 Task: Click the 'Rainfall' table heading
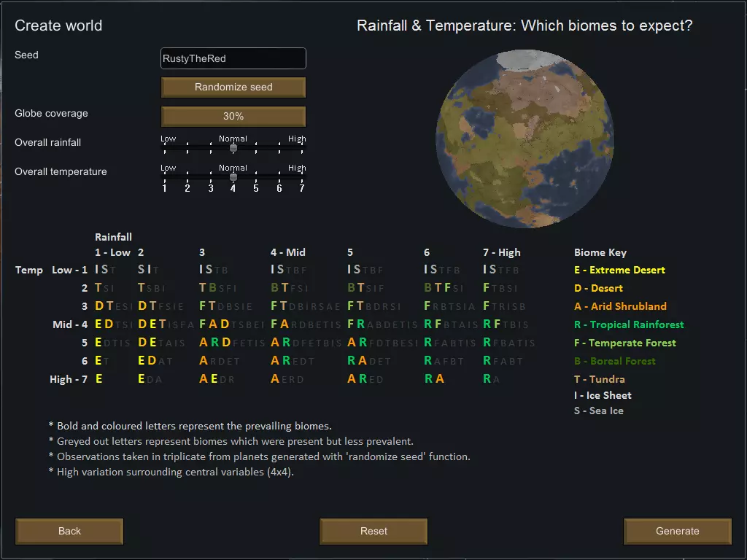(113, 237)
